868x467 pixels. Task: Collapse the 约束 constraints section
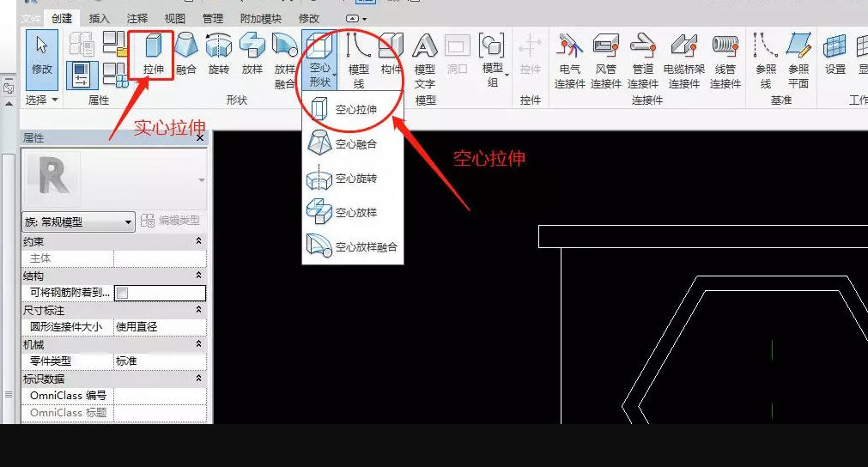198,241
